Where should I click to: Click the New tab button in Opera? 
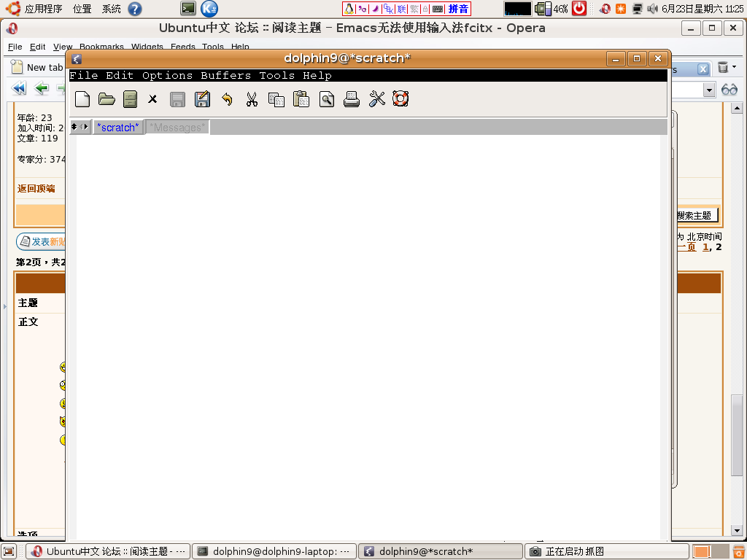click(x=37, y=67)
